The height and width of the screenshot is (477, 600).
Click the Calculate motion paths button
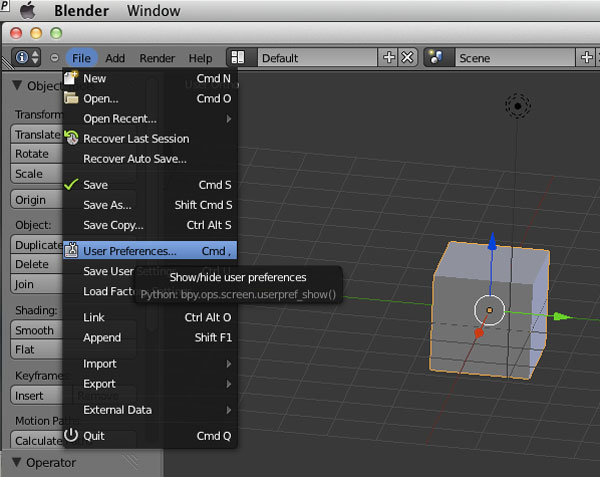(x=37, y=441)
